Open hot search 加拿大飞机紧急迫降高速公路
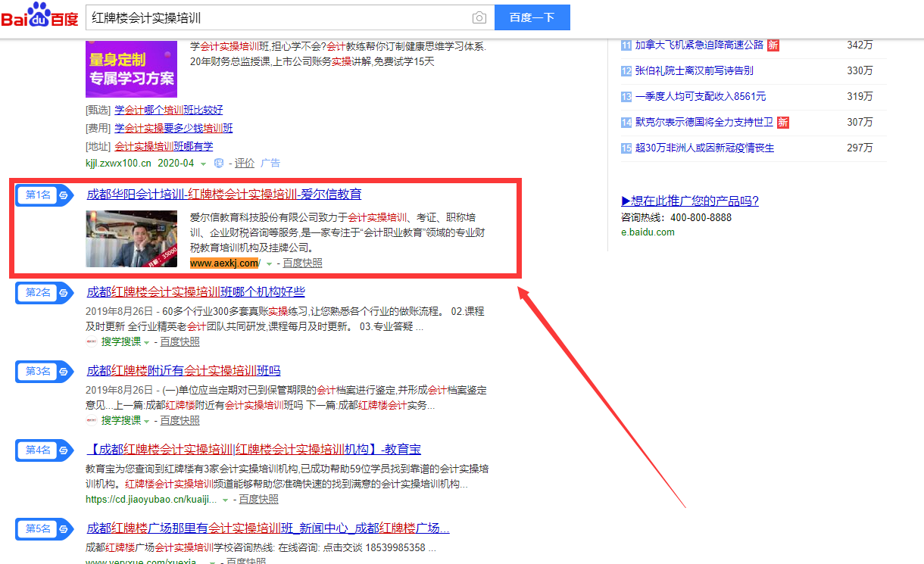Viewport: 924px width, 564px height. [x=699, y=45]
